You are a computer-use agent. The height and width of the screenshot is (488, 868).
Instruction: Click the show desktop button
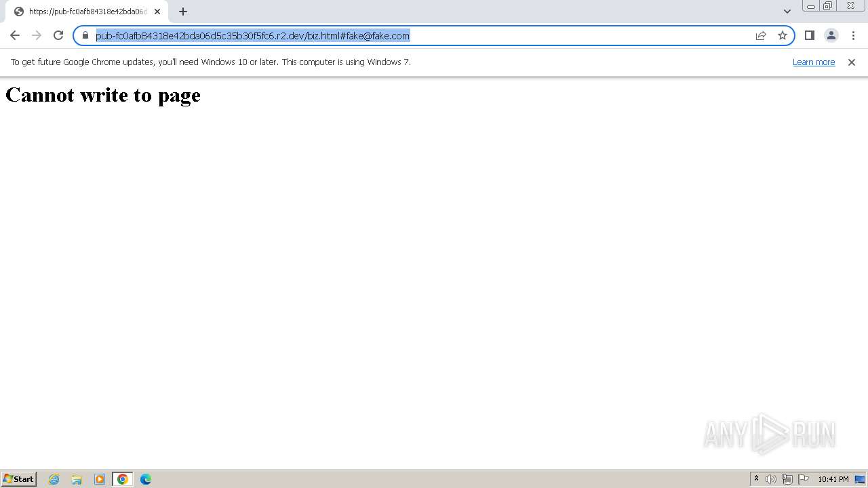click(x=861, y=479)
